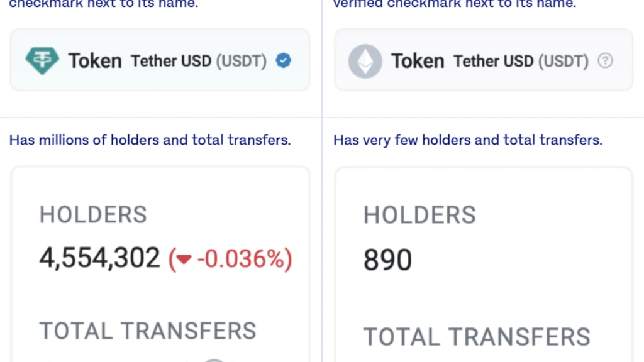Click the 4,554,302 holders count
Viewport: 644px width, 362px height.
pos(99,258)
